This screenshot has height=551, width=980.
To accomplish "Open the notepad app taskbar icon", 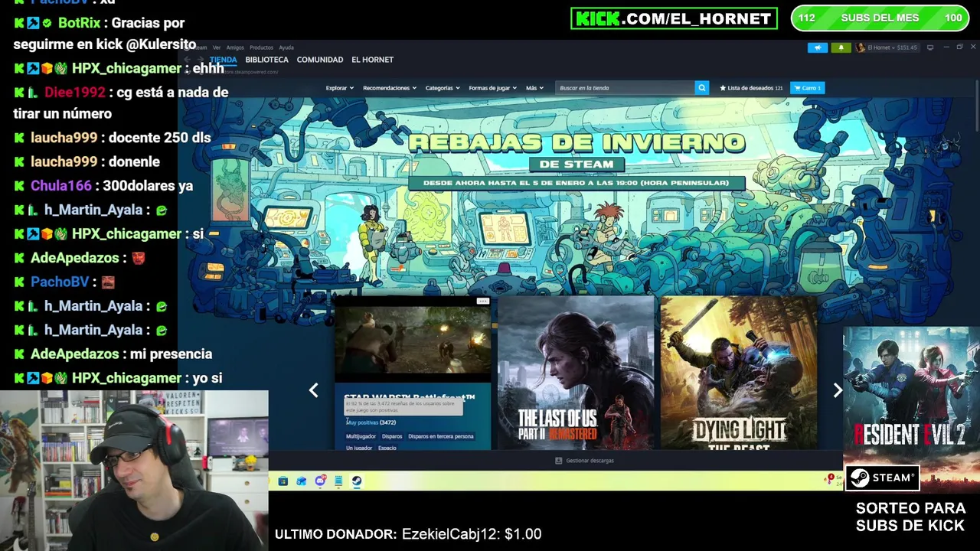I will tap(338, 481).
